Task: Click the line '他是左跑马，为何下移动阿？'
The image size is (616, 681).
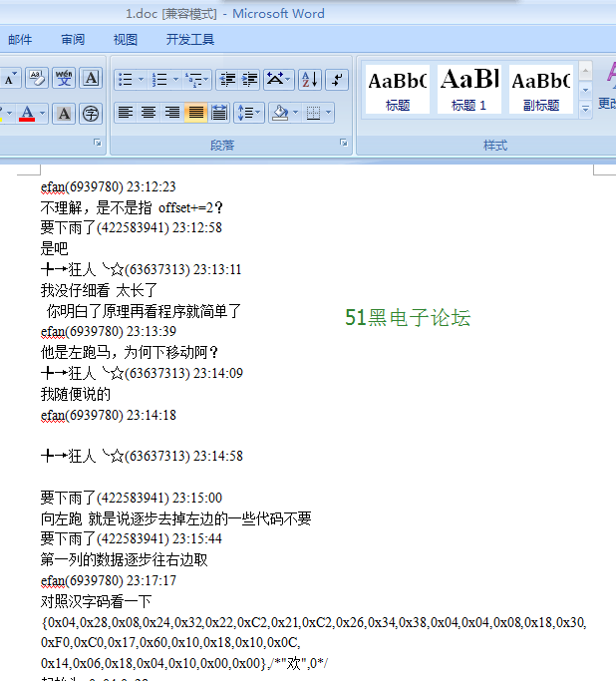Action: [130, 353]
